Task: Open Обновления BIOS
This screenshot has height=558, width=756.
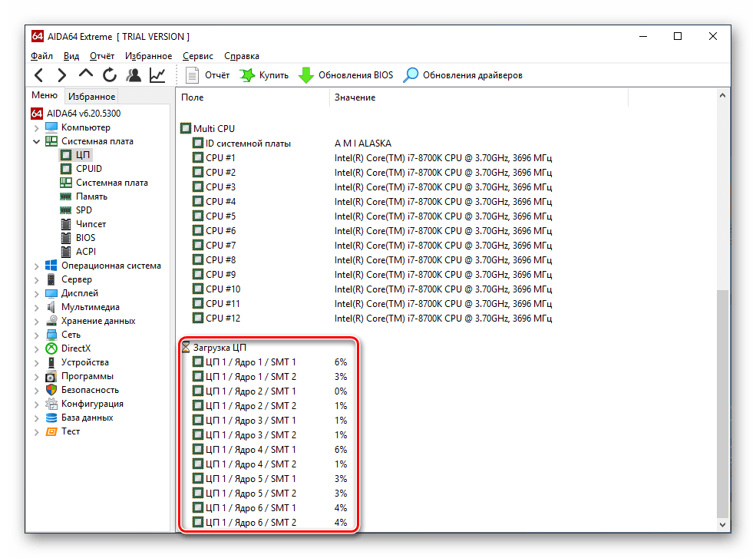Action: click(x=346, y=75)
